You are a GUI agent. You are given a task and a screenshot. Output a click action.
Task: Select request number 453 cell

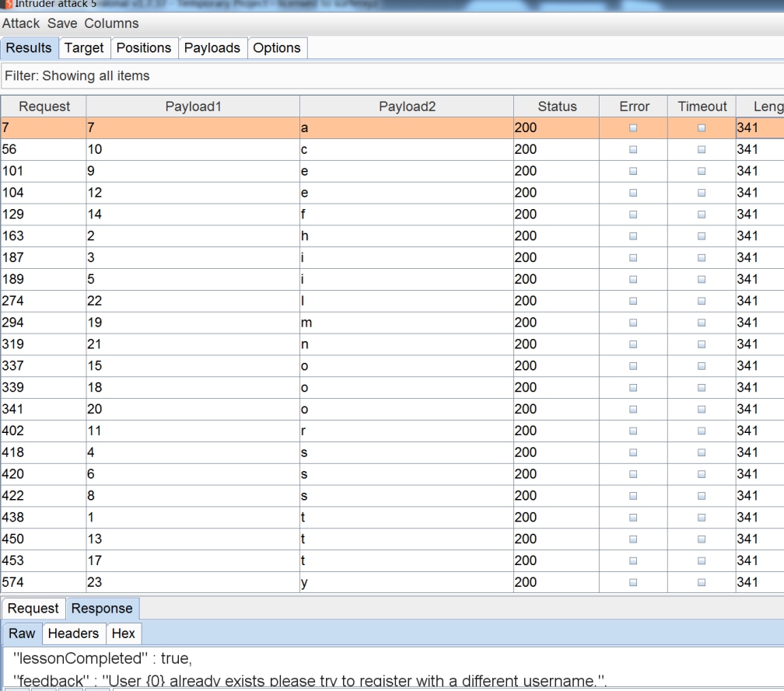point(44,560)
